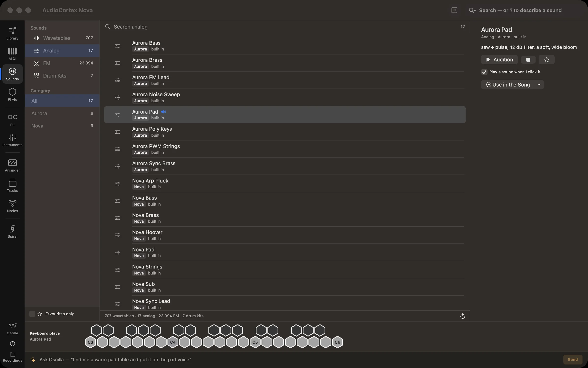This screenshot has height=368, width=588.
Task: Open the Instruments panel
Action: click(x=12, y=140)
